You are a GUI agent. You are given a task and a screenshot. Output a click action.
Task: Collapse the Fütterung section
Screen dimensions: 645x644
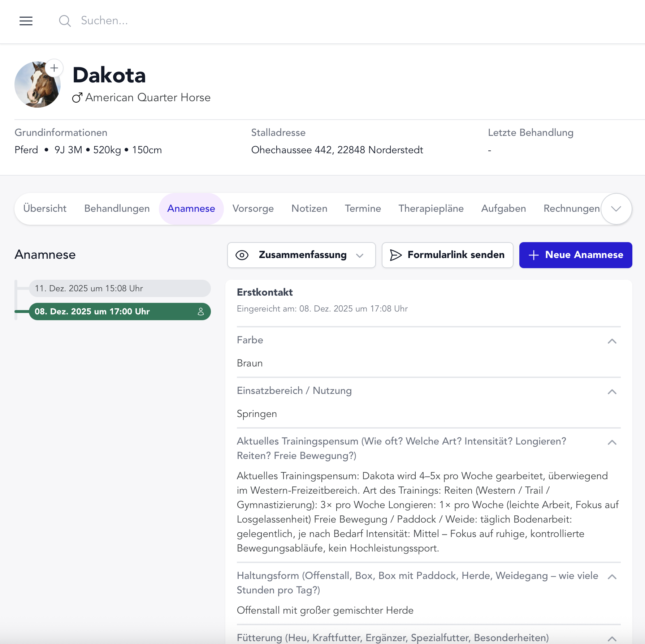pyautogui.click(x=611, y=638)
